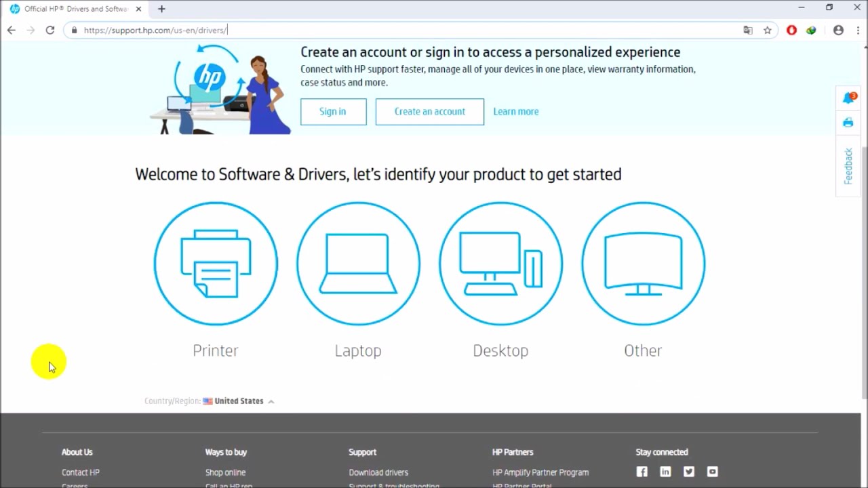Open the browser three-dot menu
The width and height of the screenshot is (868, 488).
[858, 30]
